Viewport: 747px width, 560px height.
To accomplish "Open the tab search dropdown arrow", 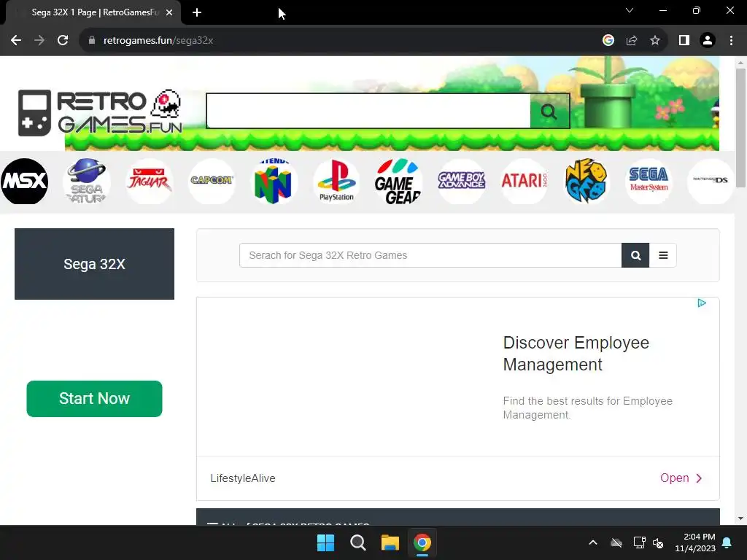I will coord(630,10).
